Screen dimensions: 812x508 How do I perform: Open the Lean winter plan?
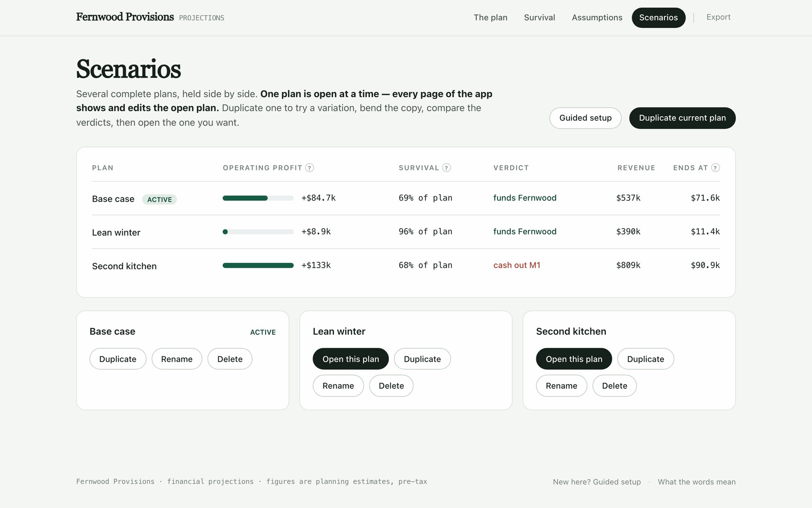(351, 359)
